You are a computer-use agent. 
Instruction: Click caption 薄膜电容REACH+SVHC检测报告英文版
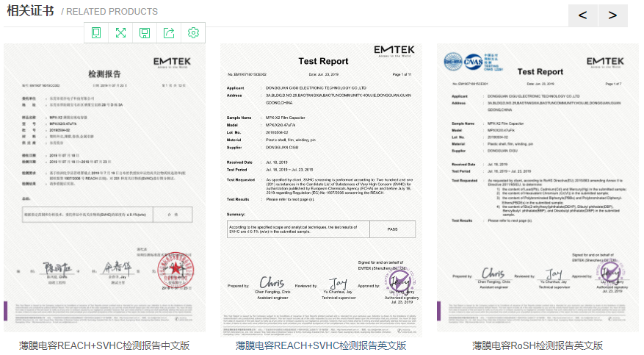coord(321,345)
